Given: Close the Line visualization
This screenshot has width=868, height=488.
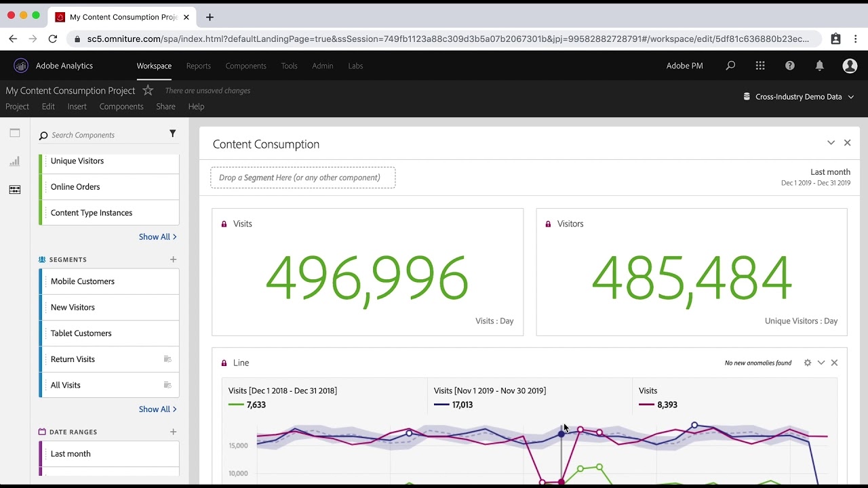Looking at the screenshot, I should point(835,363).
